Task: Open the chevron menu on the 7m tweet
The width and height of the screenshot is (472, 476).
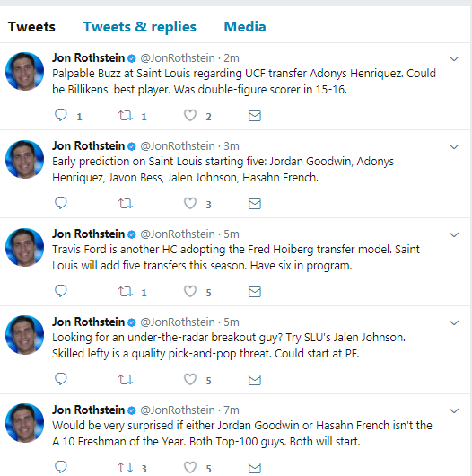Action: tap(454, 410)
